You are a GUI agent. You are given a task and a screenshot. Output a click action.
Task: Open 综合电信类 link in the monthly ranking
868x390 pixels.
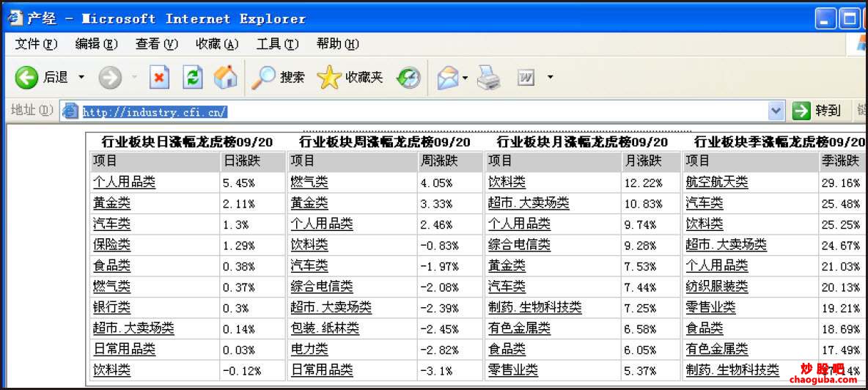519,245
